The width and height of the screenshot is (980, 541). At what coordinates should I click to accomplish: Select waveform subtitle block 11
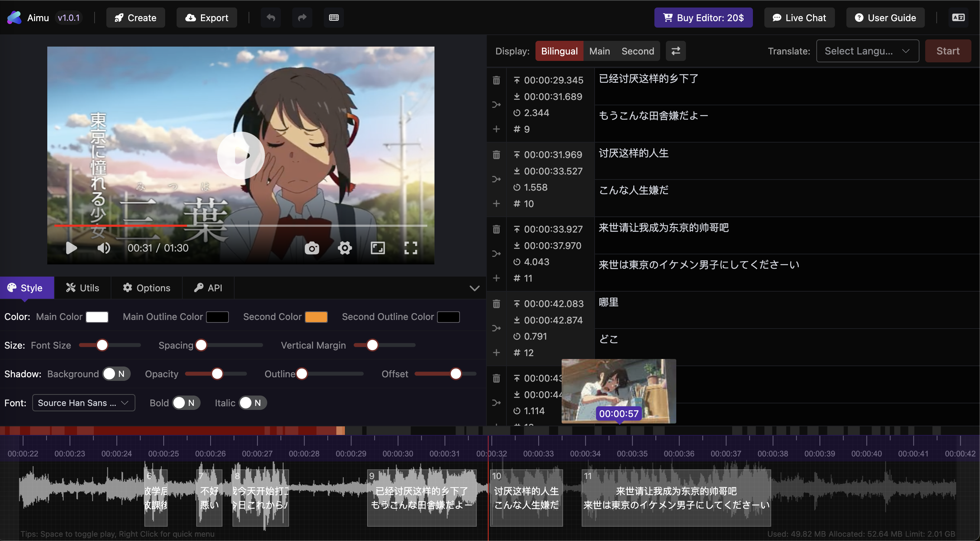pos(676,498)
